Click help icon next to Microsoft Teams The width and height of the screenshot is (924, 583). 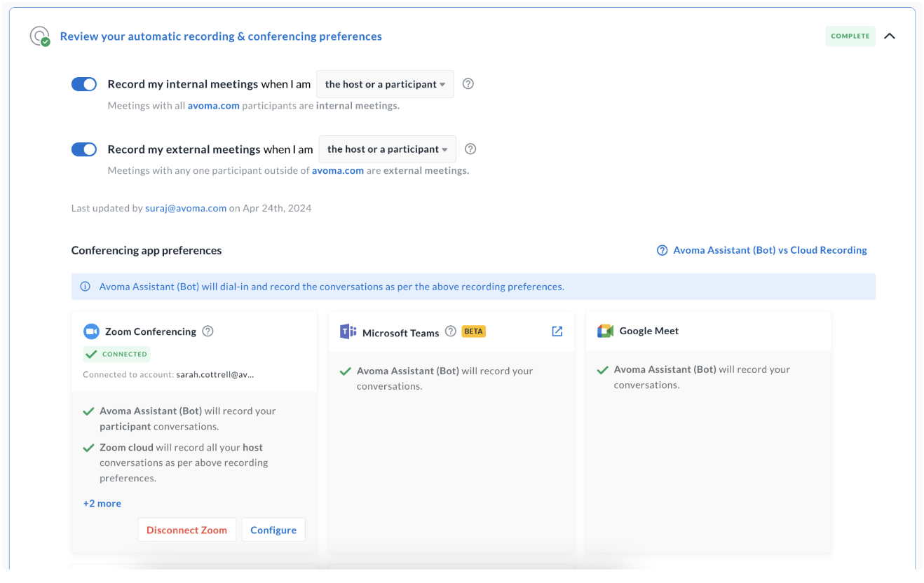click(451, 331)
